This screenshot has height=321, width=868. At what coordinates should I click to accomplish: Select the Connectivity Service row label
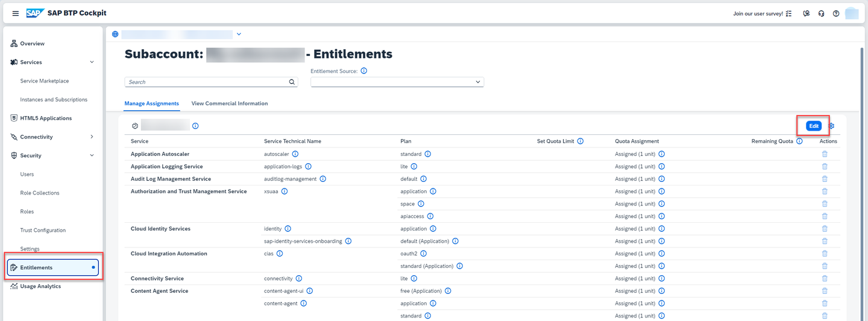[157, 278]
